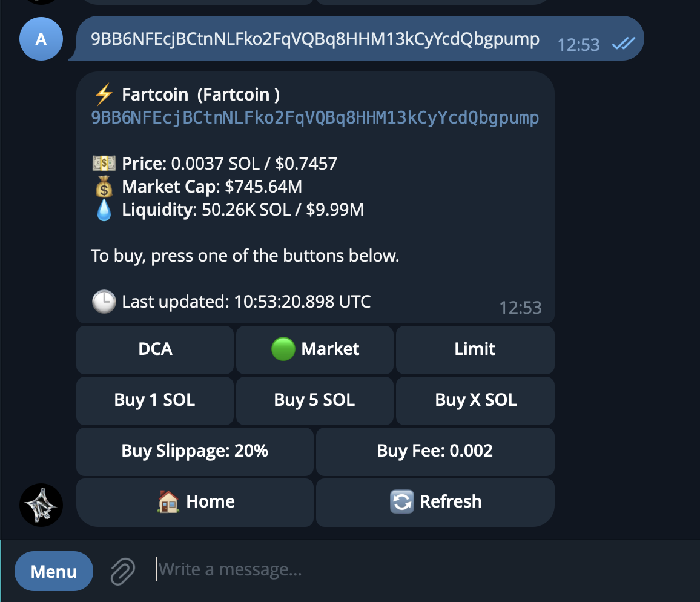Click the water droplet Liquidity icon

(104, 210)
